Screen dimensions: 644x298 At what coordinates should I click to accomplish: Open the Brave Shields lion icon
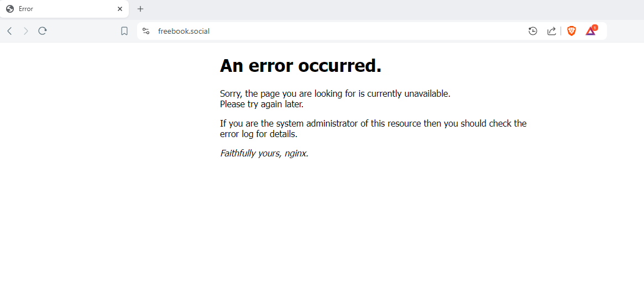pos(571,31)
